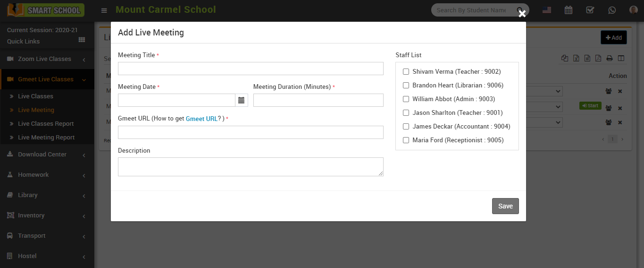The width and height of the screenshot is (644, 268).
Task: Click the Meeting Title input field
Action: coord(251,69)
